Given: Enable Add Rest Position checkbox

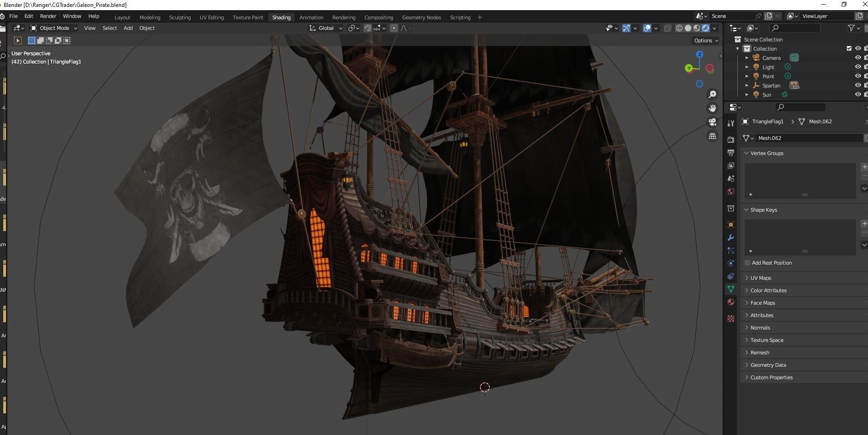Looking at the screenshot, I should tap(747, 263).
